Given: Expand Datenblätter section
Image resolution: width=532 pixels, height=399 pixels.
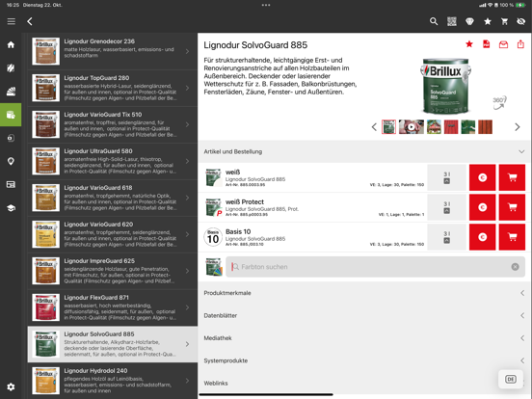Looking at the screenshot, I should [364, 315].
